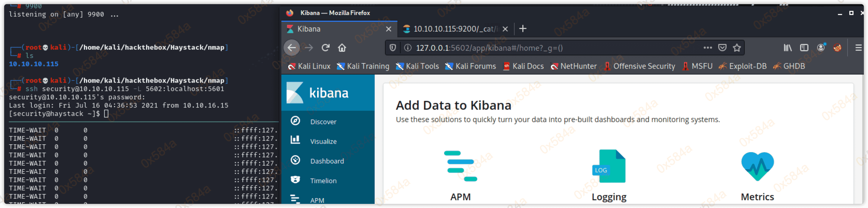Screen dimensions: 868x208
Task: Open a new browser tab
Action: click(x=523, y=29)
